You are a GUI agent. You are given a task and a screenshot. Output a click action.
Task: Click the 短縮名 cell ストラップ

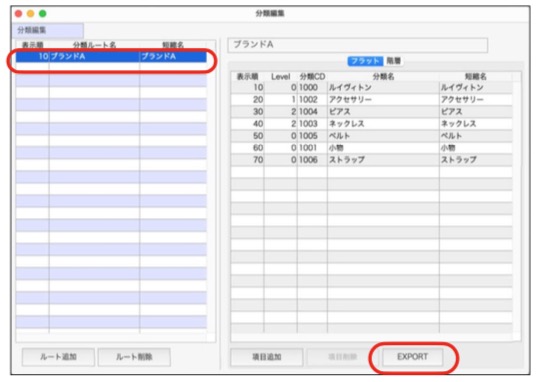click(476, 160)
